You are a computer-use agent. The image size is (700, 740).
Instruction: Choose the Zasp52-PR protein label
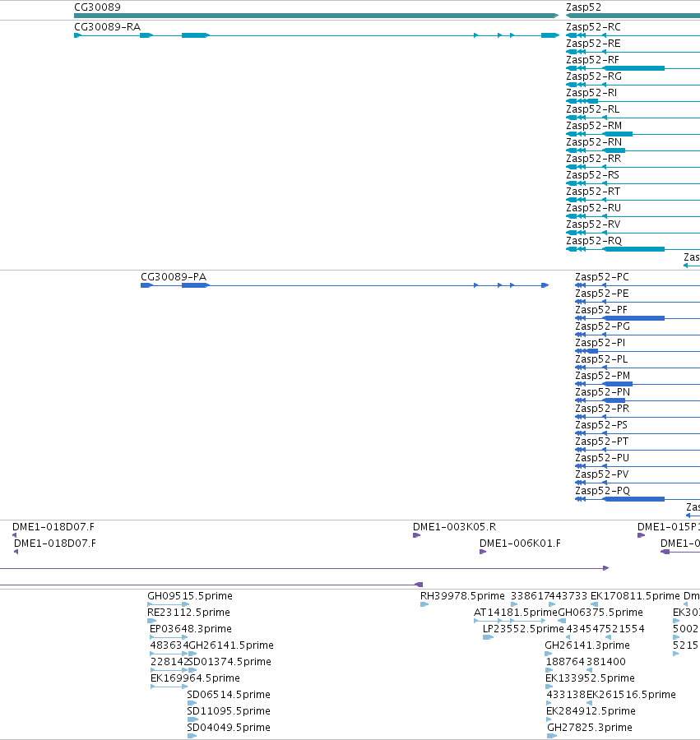point(602,409)
